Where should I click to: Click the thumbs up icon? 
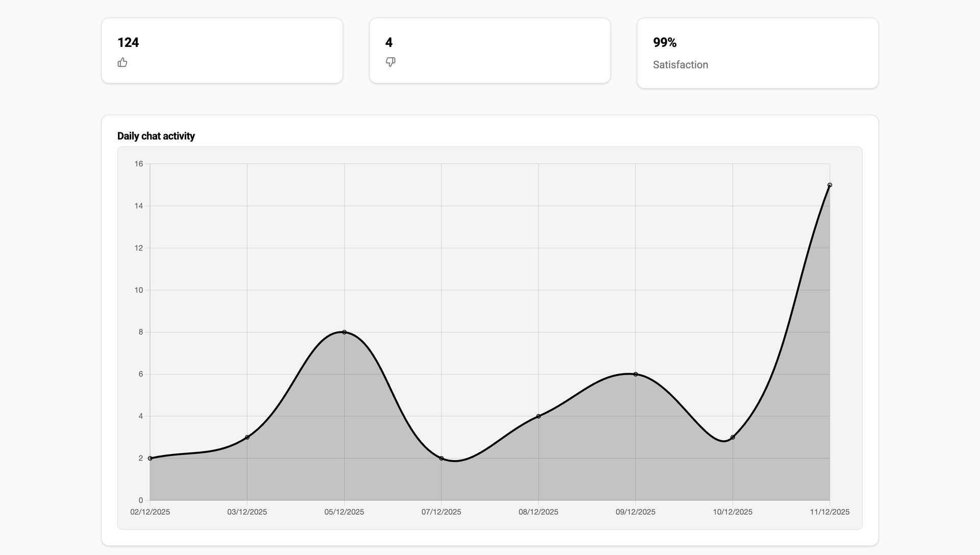[x=122, y=62]
